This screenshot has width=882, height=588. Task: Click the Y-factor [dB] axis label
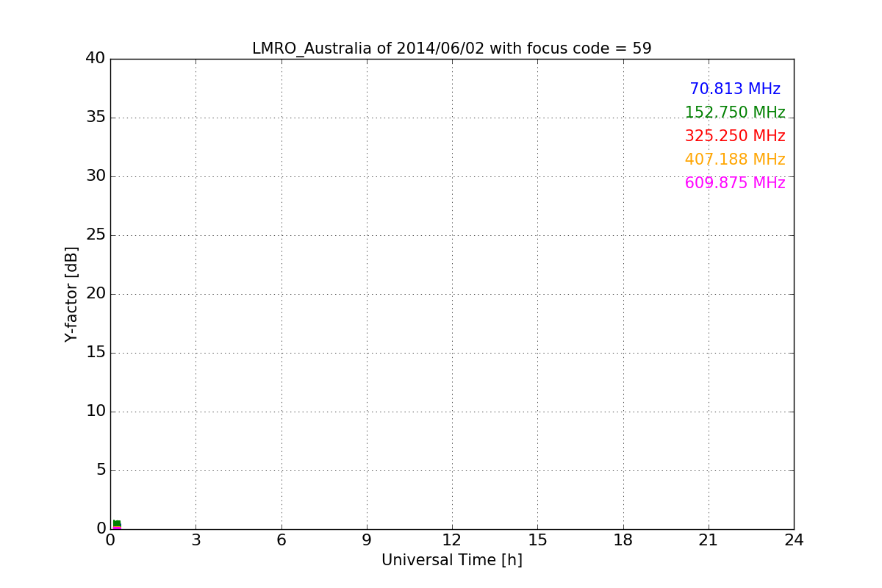[71, 294]
